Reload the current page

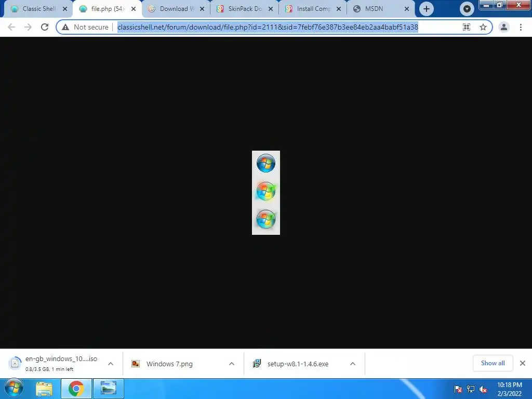[45, 27]
